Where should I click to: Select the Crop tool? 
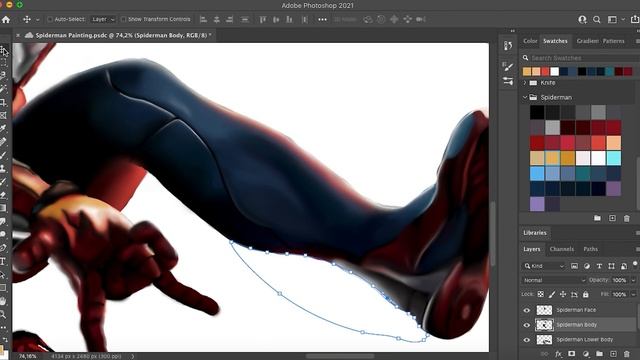point(3,102)
